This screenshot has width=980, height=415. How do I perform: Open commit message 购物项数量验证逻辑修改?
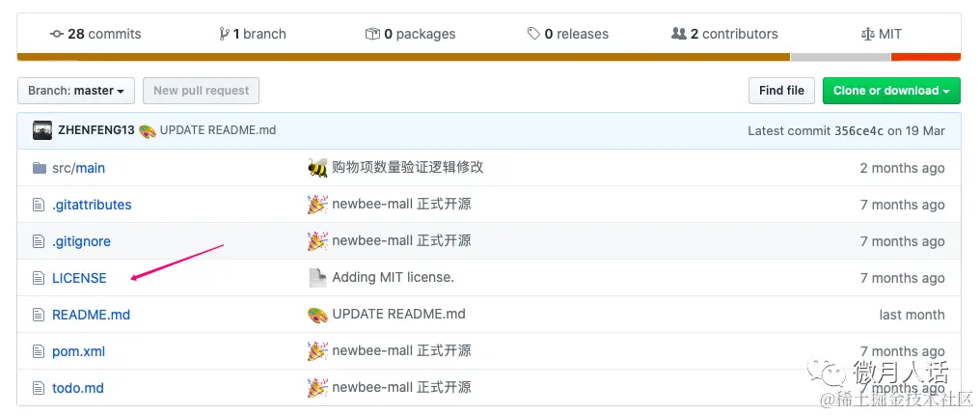pos(408,167)
